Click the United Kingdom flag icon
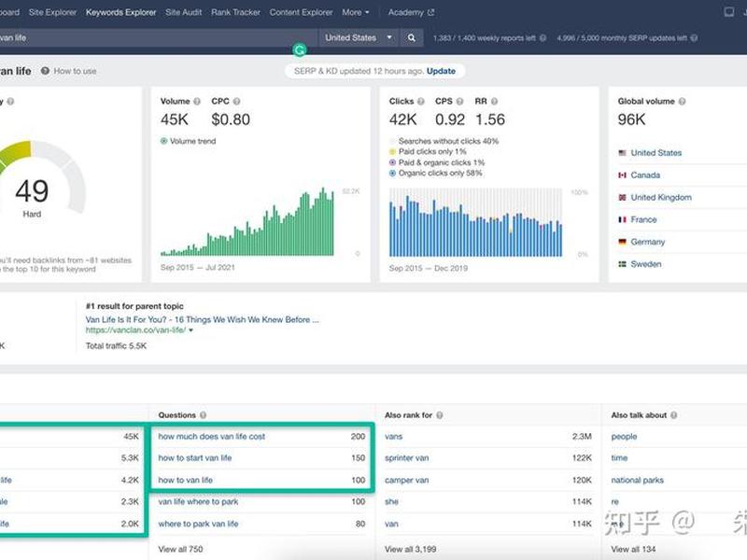The image size is (747, 560). (622, 198)
